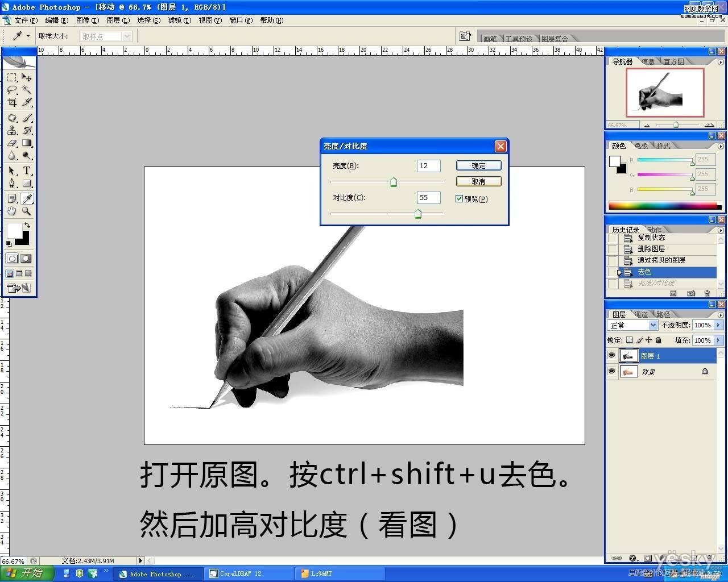
Task: Open the Navigator panel flyout menu
Action: coord(721,61)
